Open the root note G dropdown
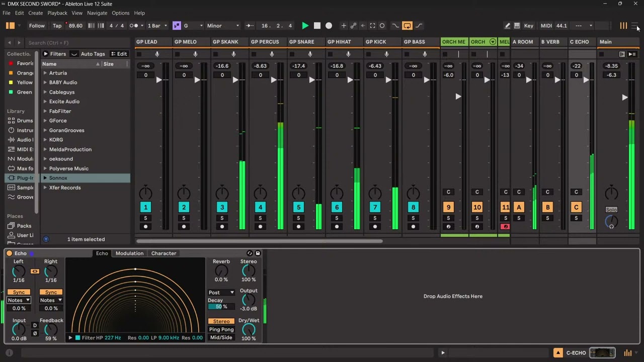The height and width of the screenshot is (362, 644). point(193,26)
